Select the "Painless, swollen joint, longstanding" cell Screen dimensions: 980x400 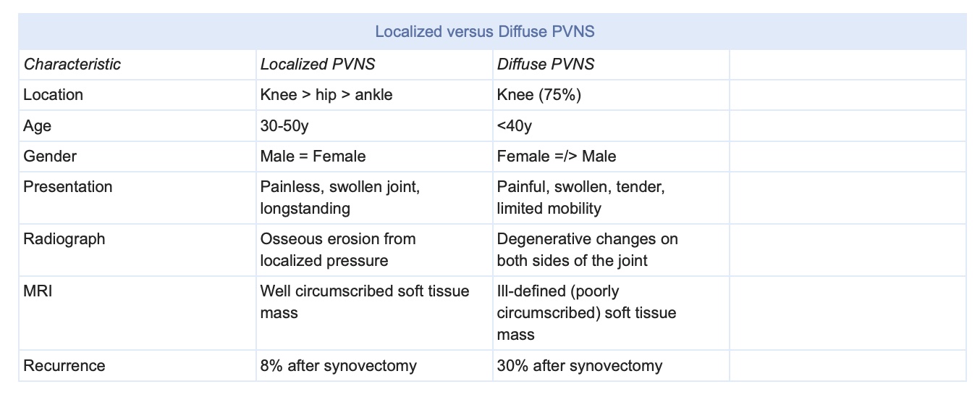coord(339,198)
